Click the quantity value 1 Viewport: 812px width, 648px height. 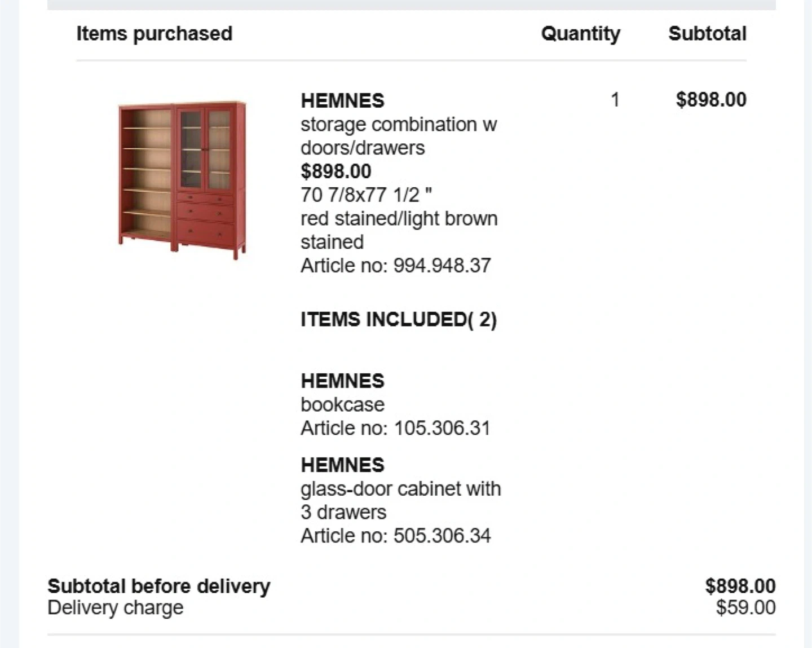coord(615,100)
